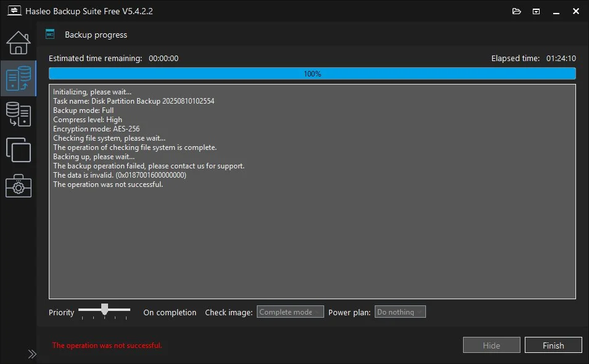Click 'checking file system is complete' line
The image size is (589, 364).
click(x=135, y=147)
